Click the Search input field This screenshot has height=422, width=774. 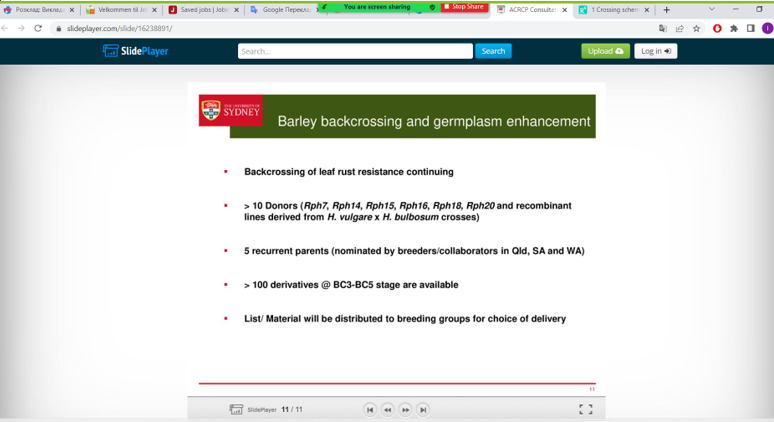click(355, 51)
